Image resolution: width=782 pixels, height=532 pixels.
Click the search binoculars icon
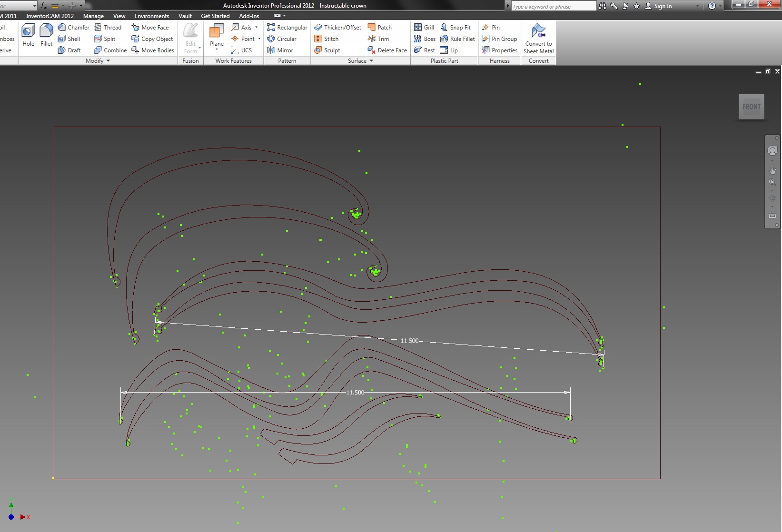[603, 6]
